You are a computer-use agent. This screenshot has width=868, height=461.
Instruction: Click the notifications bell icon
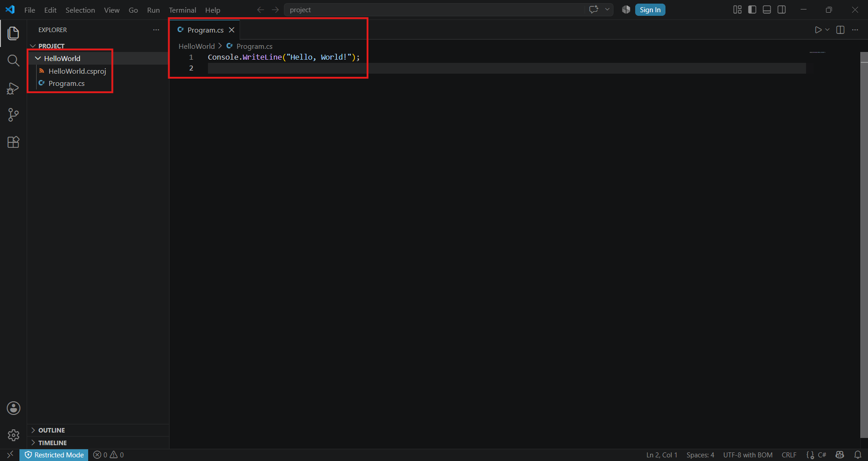[858, 455]
